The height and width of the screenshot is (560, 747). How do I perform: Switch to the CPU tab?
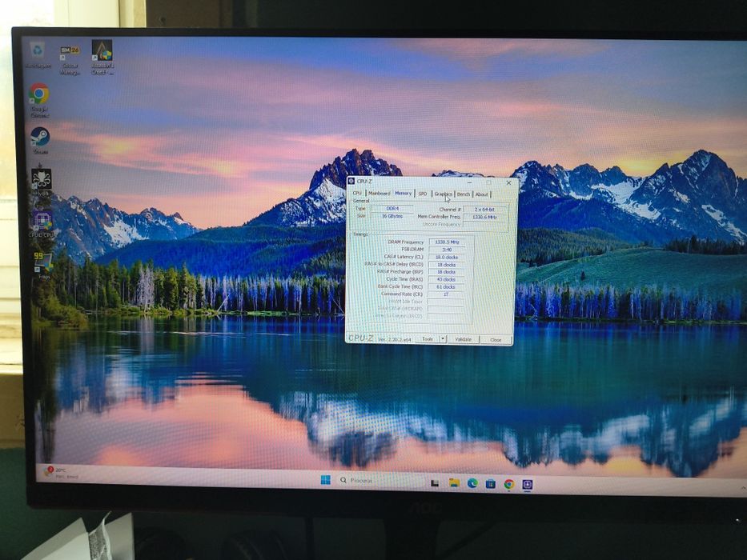coord(357,193)
